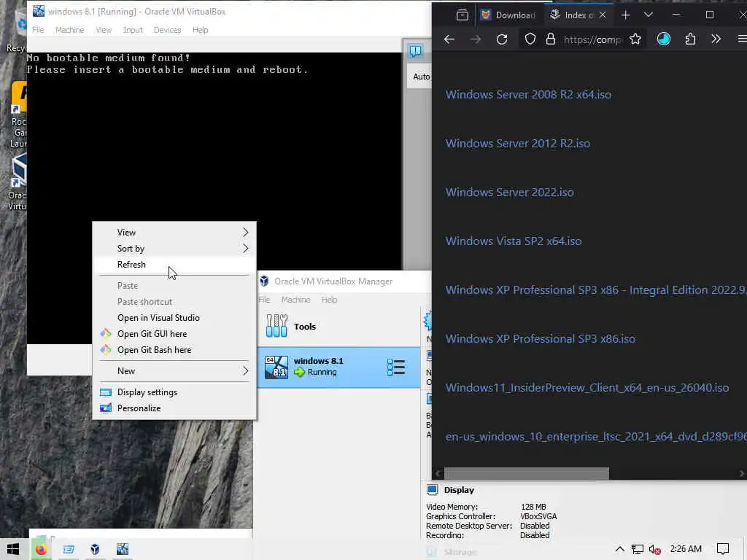Image resolution: width=747 pixels, height=560 pixels.
Task: Open Machine menu in VirtualBox Manager
Action: point(295,300)
